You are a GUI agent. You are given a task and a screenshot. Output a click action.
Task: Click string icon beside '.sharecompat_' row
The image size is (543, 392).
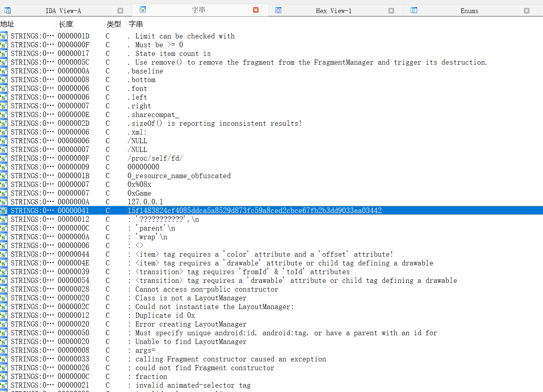pyautogui.click(x=4, y=115)
